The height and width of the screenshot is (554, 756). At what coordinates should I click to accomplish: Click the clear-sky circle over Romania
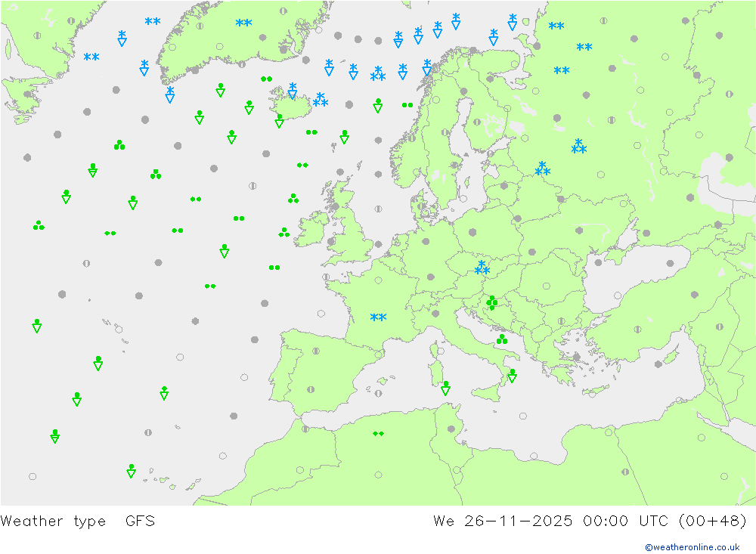coord(547,286)
